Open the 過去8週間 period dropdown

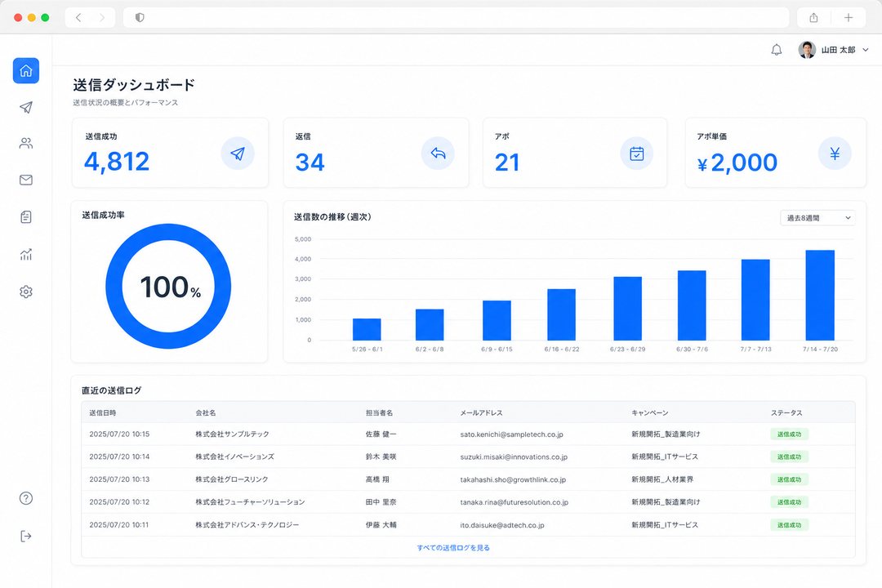pos(817,218)
